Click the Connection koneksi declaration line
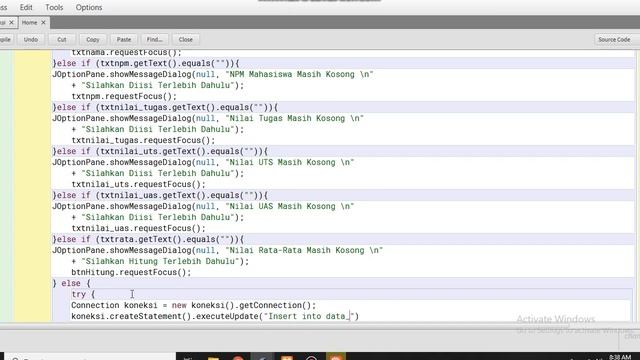640x360 pixels. tap(193, 305)
